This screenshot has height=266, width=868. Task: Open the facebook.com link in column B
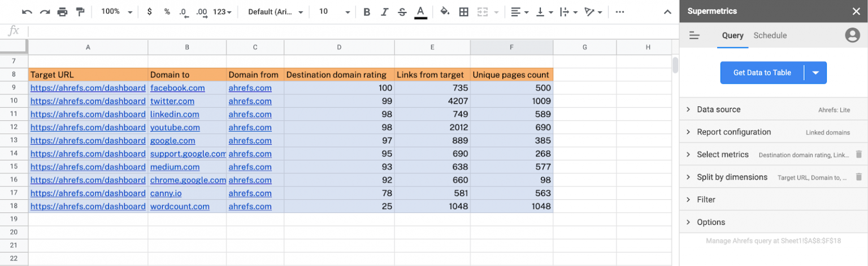click(x=177, y=88)
